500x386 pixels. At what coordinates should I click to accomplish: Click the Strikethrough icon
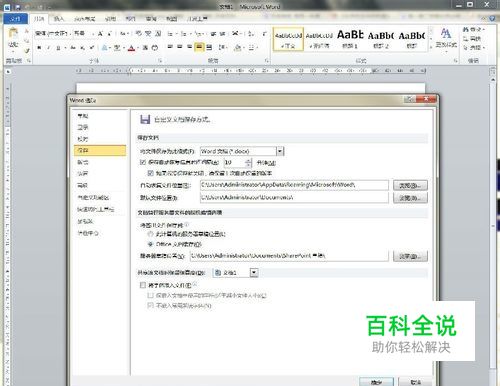[73, 48]
